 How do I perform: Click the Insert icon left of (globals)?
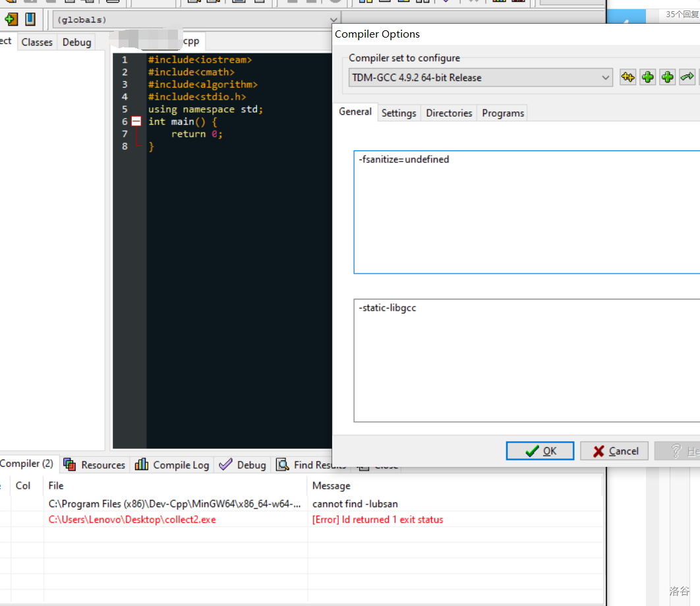click(x=11, y=19)
